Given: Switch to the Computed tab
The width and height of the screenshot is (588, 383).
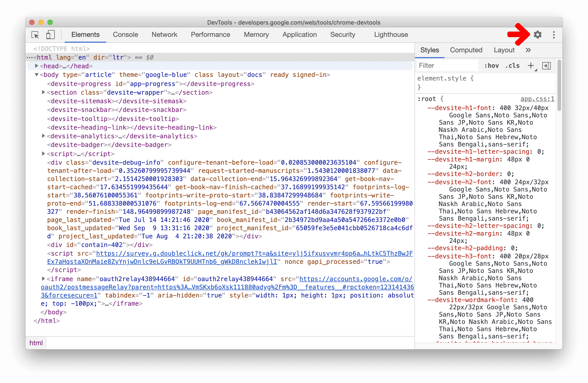Looking at the screenshot, I should pyautogui.click(x=466, y=50).
